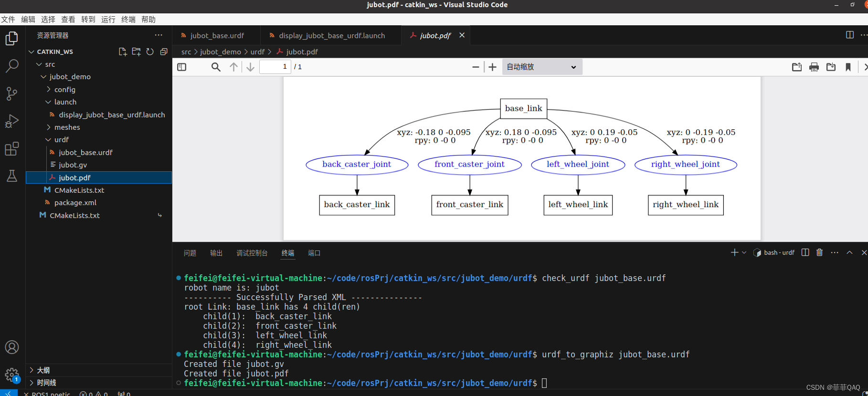Open jubot_base.urdf in file tree

(x=85, y=152)
